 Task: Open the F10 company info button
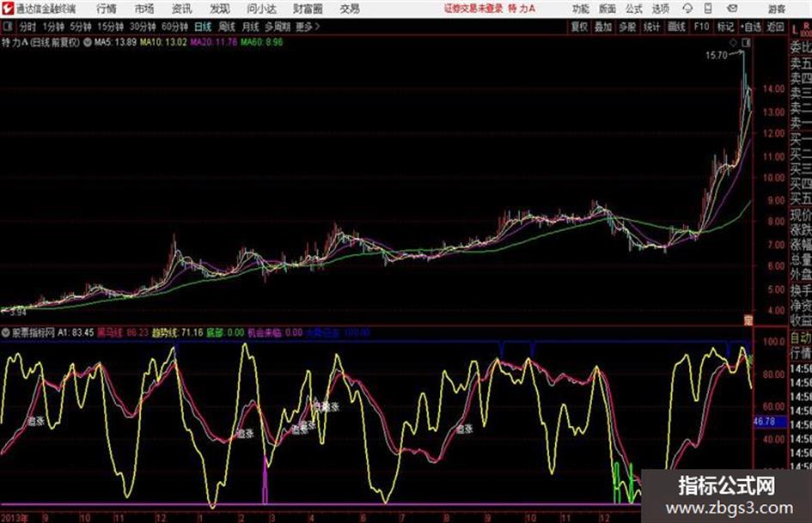[x=701, y=27]
